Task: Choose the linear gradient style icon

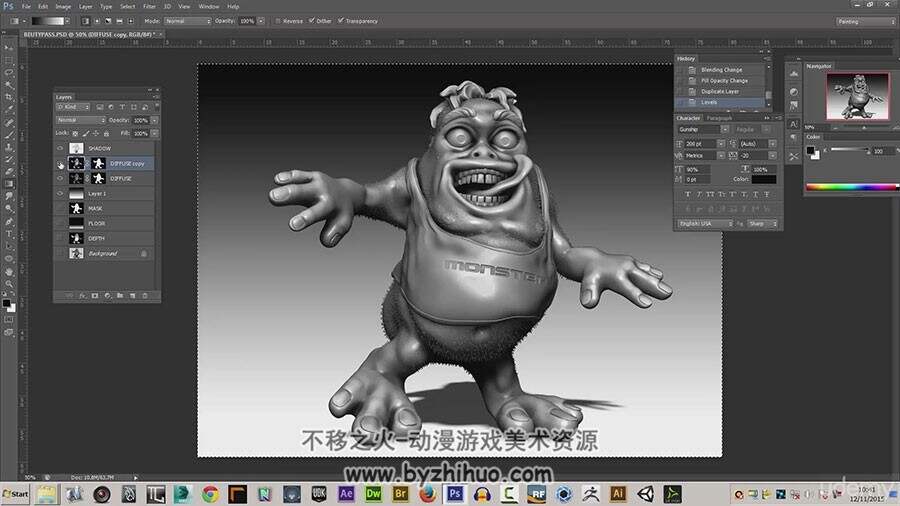Action: [x=85, y=21]
